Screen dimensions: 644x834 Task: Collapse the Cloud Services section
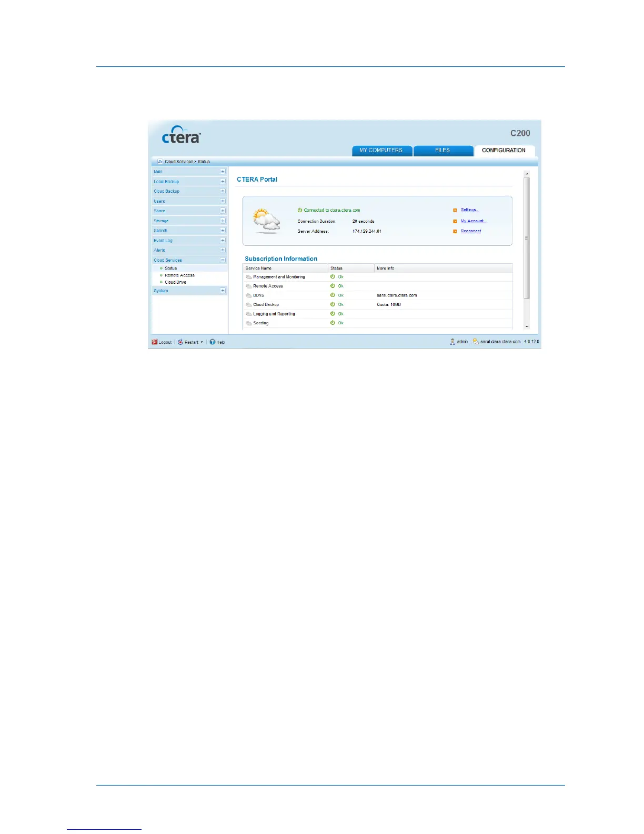[x=223, y=260]
